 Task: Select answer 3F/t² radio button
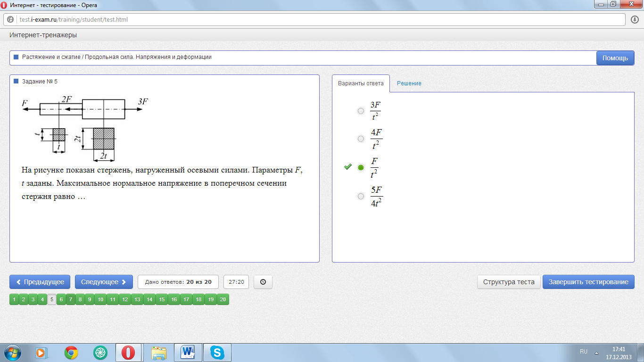pyautogui.click(x=361, y=111)
